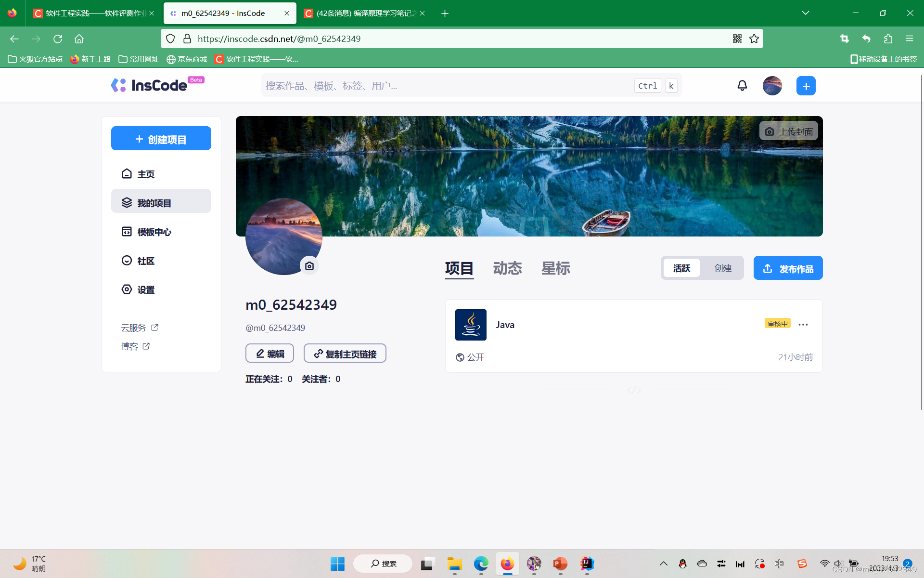Select the 活跃 sorting option
The height and width of the screenshot is (578, 924).
tap(681, 268)
